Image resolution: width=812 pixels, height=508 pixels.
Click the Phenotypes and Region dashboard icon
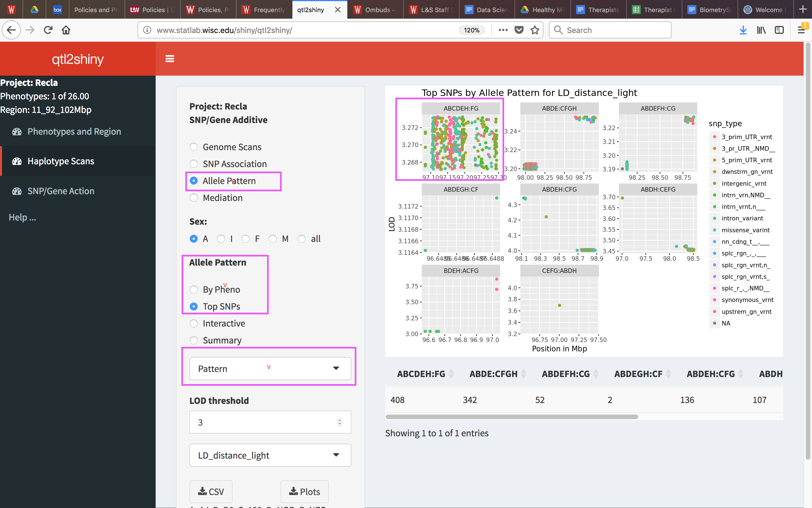pos(17,132)
